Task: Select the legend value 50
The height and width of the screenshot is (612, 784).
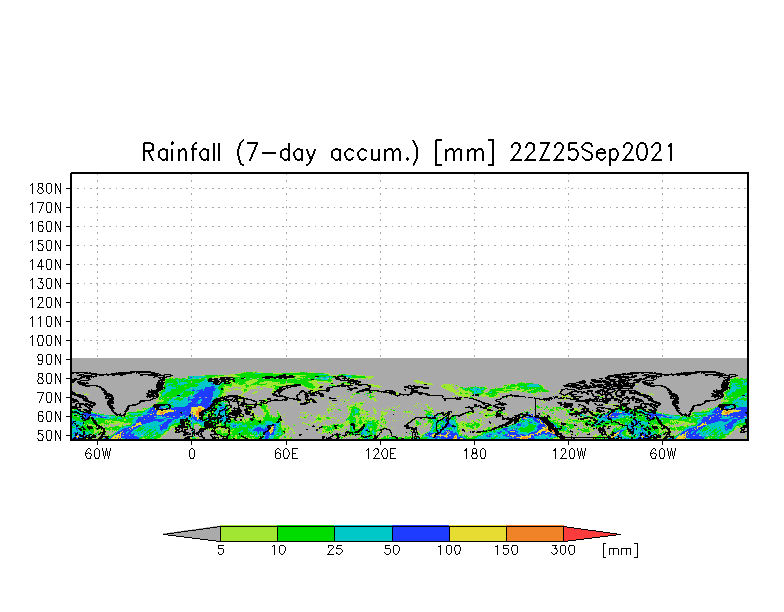Action: (392, 550)
